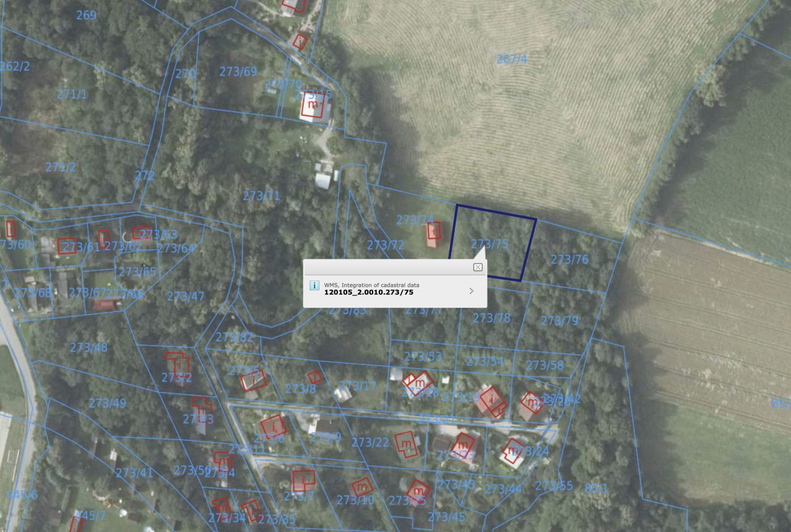Click the parcel label 273/35

(277, 519)
